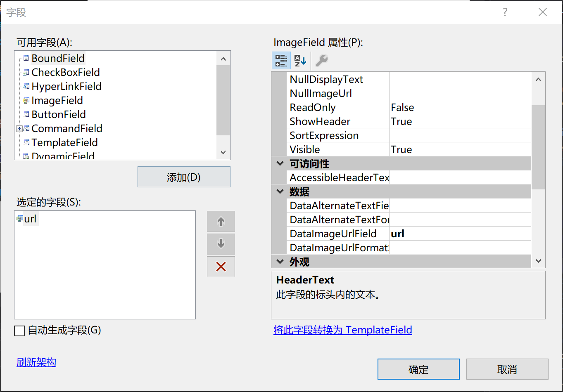The height and width of the screenshot is (392, 563).
Task: Select the Visible property name
Action: point(305,149)
